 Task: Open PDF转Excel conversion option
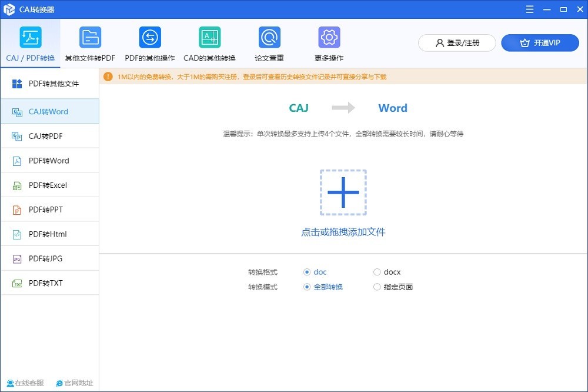(x=49, y=185)
